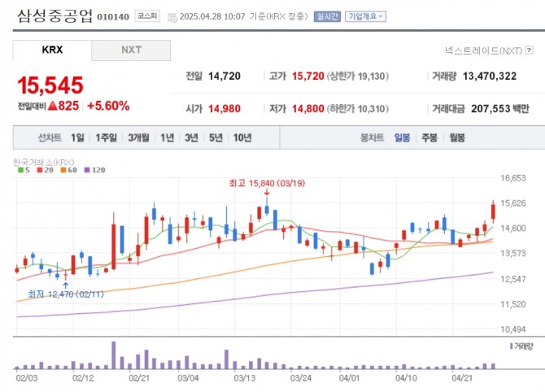The width and height of the screenshot is (545, 392).
Task: Click the 16,653 price axis label
Action: point(513,178)
